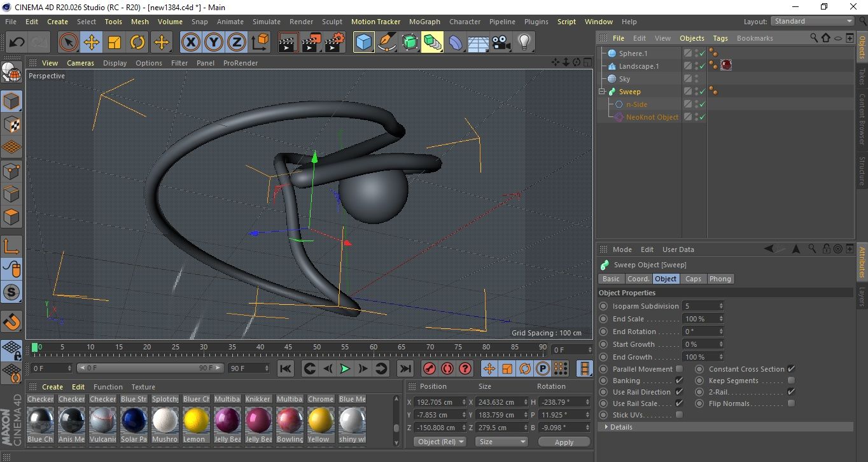Click End Rotation stepper arrows

click(x=720, y=332)
